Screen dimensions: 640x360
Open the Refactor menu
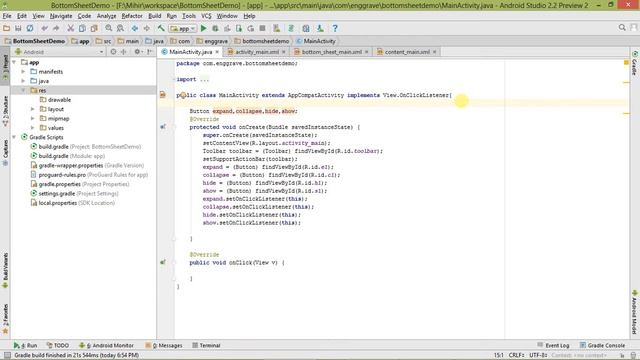pyautogui.click(x=132, y=16)
